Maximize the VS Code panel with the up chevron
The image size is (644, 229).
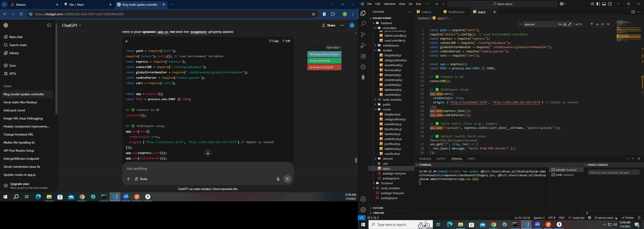click(x=633, y=159)
